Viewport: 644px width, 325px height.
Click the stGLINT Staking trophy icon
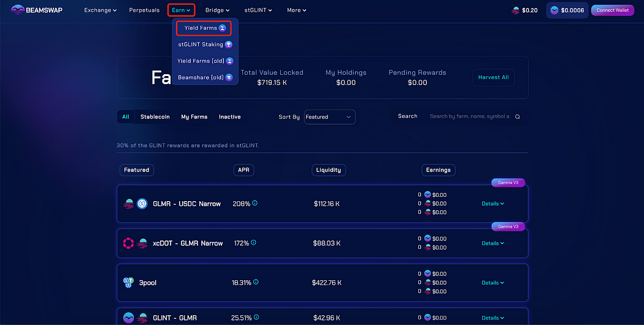(x=228, y=44)
